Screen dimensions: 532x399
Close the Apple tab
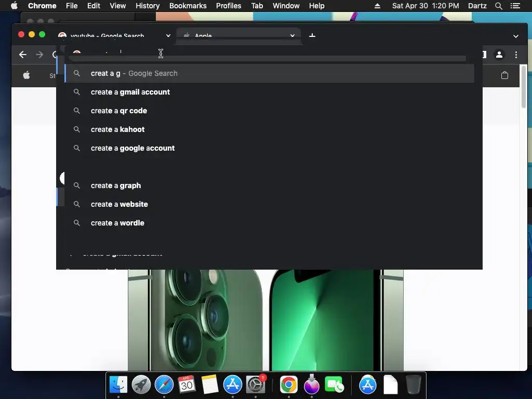tap(292, 36)
